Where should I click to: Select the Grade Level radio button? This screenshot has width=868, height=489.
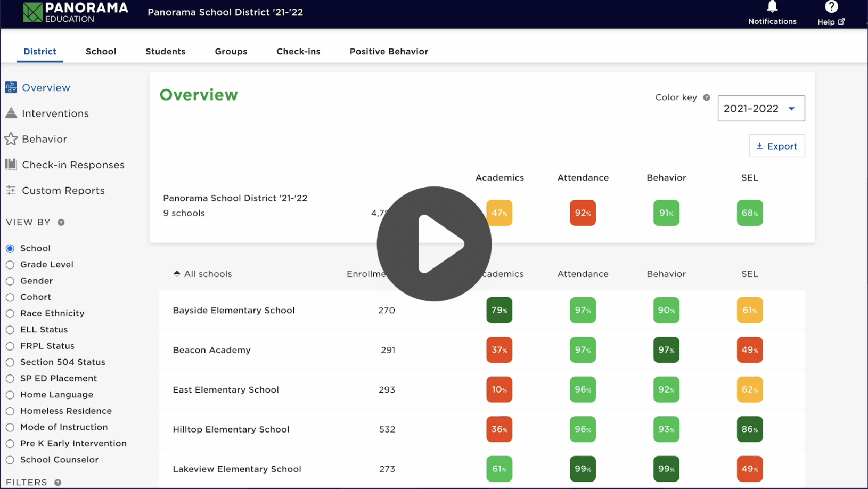pyautogui.click(x=10, y=265)
